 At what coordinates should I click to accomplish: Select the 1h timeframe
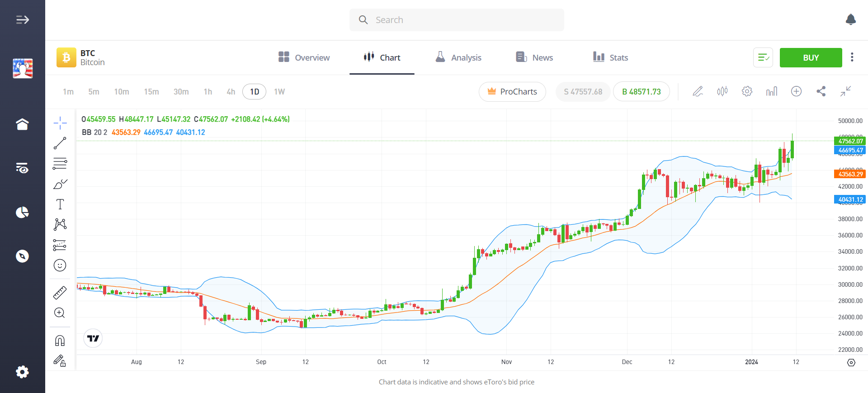(x=208, y=92)
